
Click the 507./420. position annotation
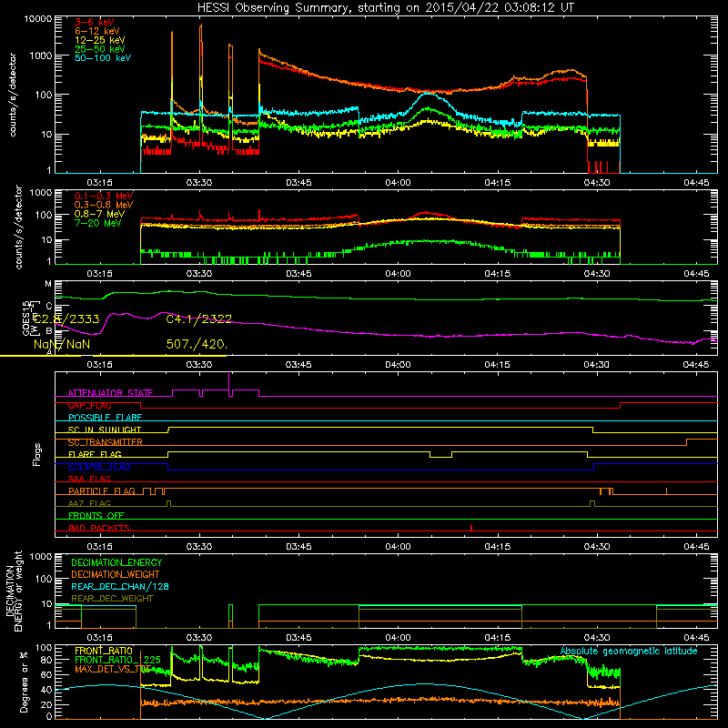pos(197,344)
